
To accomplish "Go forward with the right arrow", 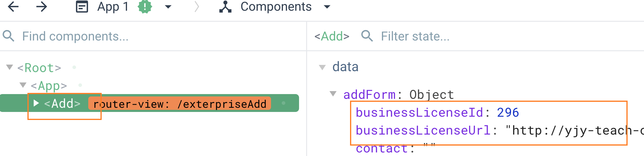I will click(41, 7).
